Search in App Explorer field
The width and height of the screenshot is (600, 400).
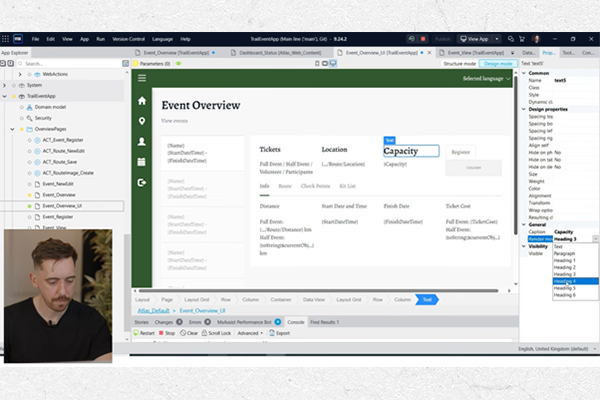[69, 64]
